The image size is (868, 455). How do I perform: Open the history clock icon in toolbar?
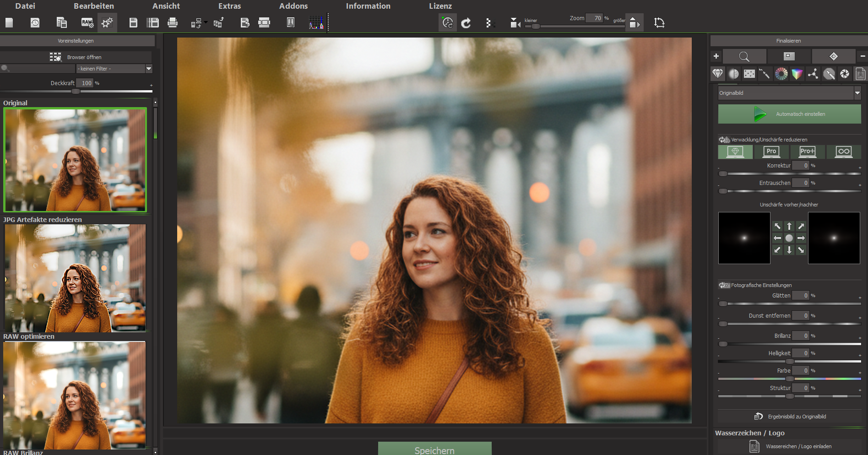click(x=35, y=22)
